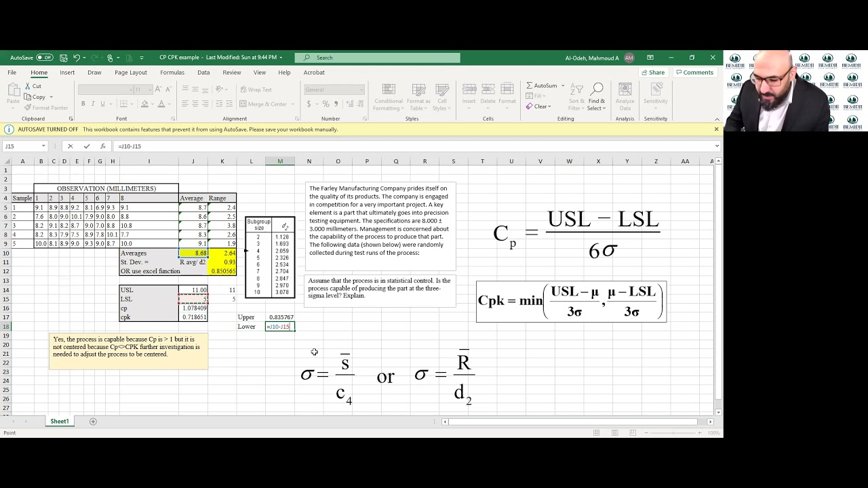Click the Enter formula checkmark icon
The width and height of the screenshot is (868, 488).
pyautogui.click(x=86, y=146)
